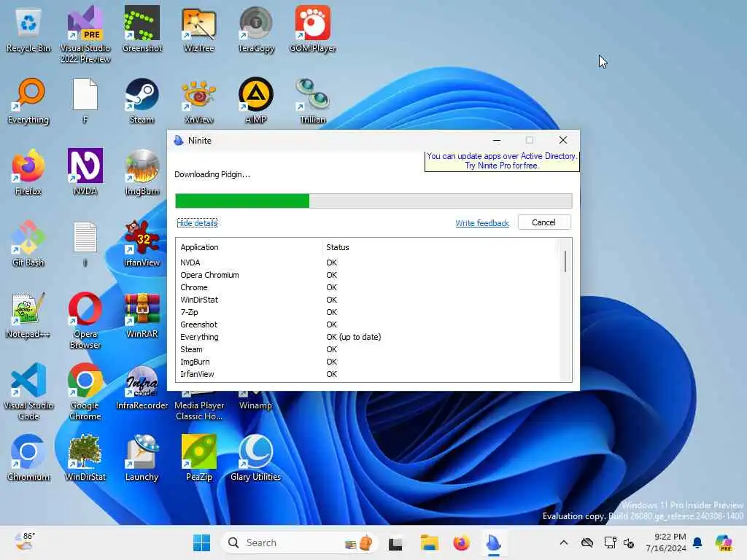Click the Ninite icon in title bar
This screenshot has width=747, height=560.
click(x=179, y=141)
